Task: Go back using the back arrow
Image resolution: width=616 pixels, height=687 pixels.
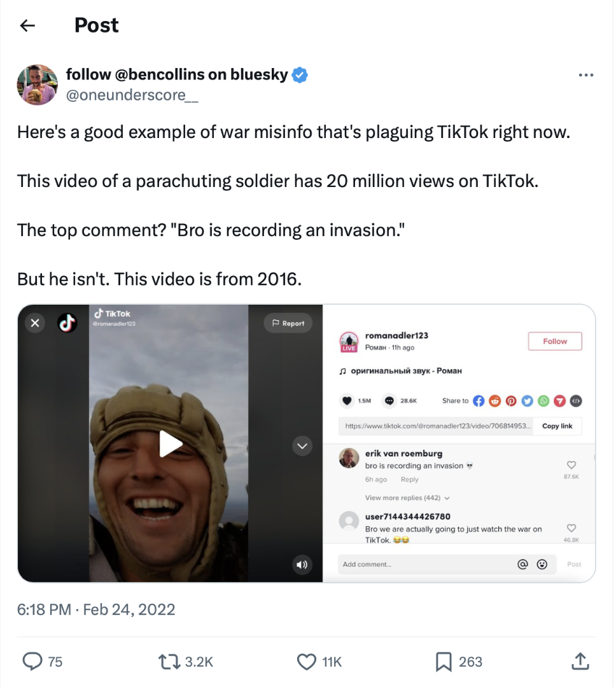Action: coord(27,25)
